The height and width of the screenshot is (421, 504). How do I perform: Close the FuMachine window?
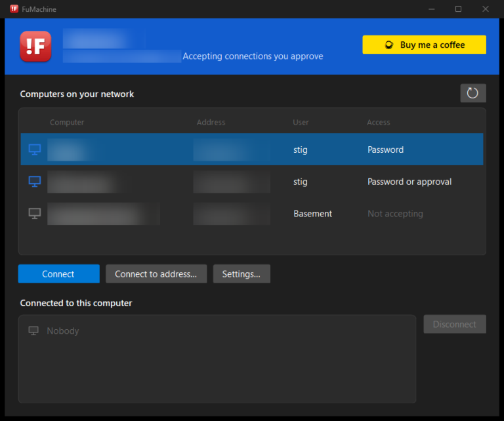486,9
